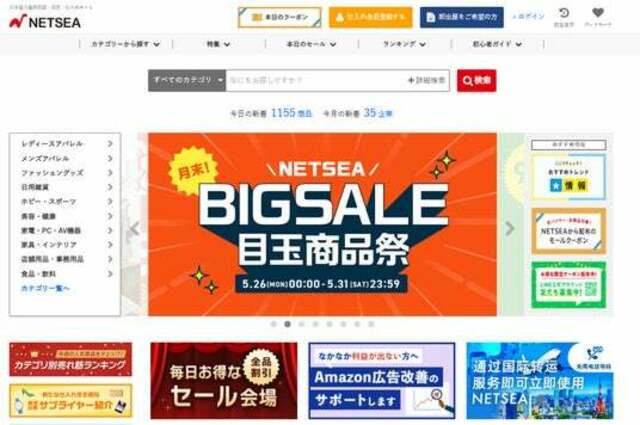The height and width of the screenshot is (425, 640).
Task: Open the ランキング navigation menu
Action: point(404,44)
